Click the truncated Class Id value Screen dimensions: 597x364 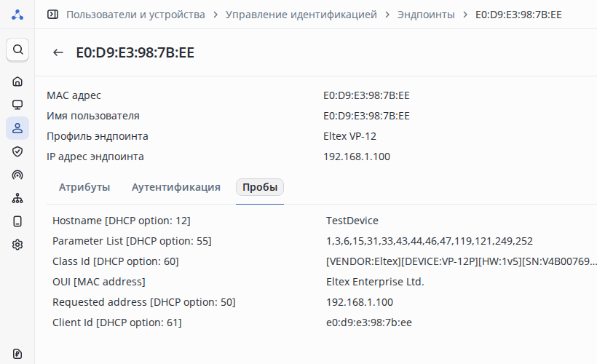462,261
